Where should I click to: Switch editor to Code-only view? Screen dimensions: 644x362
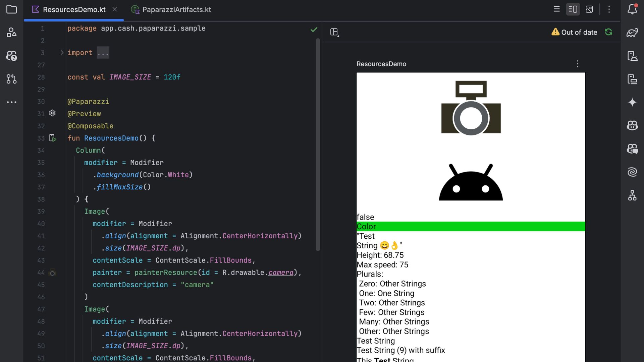click(x=556, y=9)
